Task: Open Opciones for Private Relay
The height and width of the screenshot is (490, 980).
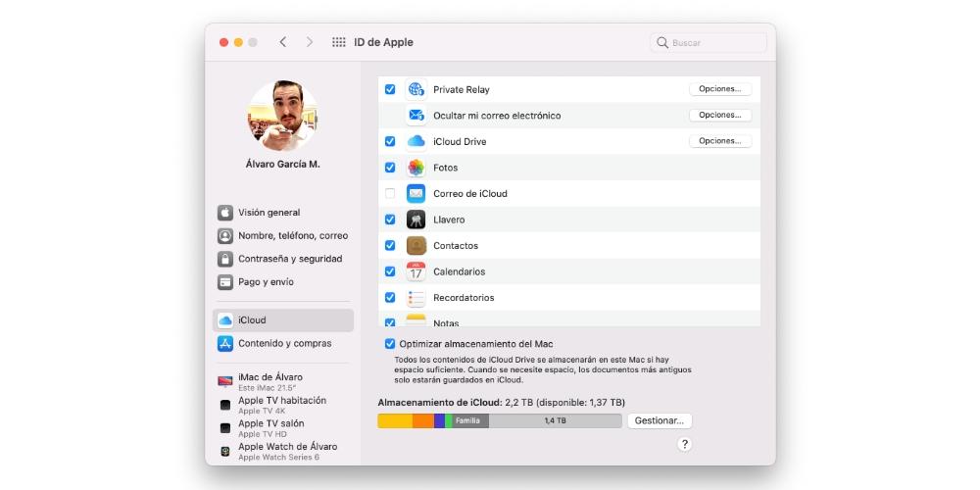Action: pyautogui.click(x=720, y=89)
